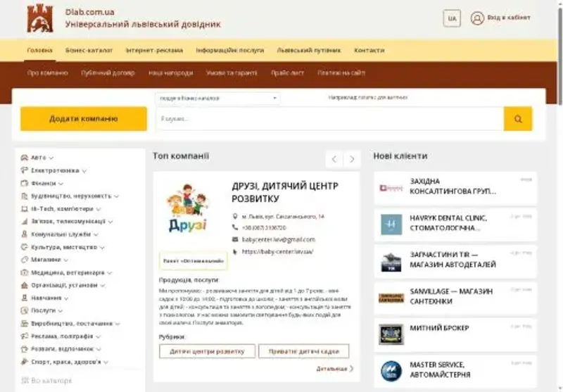
Task: Open the babycenter gmail email link
Action: (x=279, y=239)
